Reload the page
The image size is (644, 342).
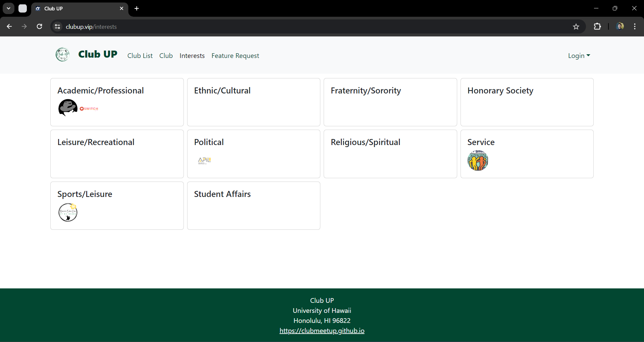[x=39, y=26]
